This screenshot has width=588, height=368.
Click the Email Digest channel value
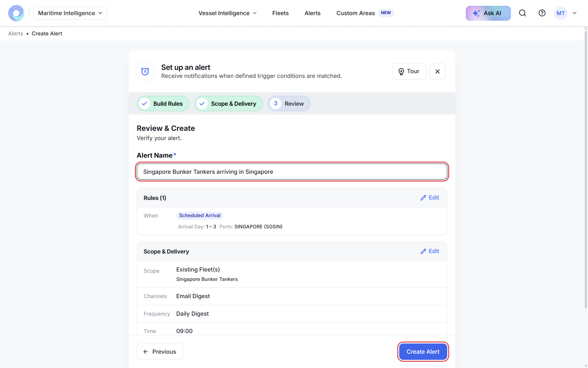pyautogui.click(x=193, y=296)
